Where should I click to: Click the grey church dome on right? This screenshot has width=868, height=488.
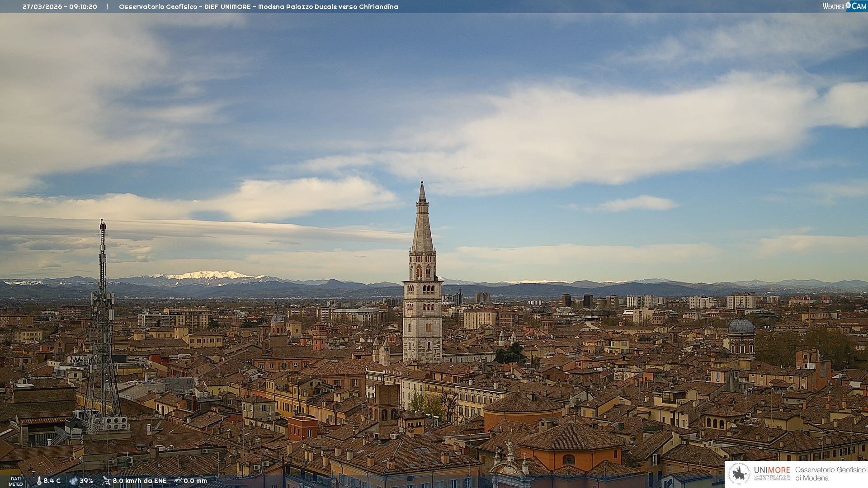tap(741, 326)
